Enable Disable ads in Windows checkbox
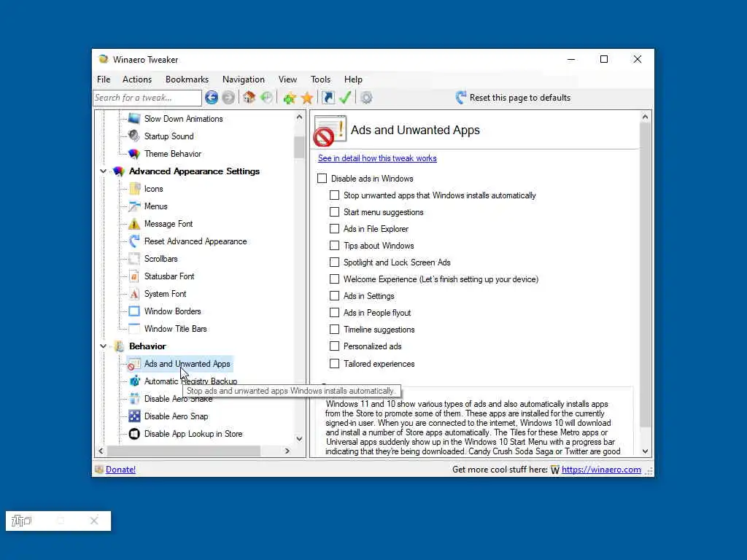 (322, 178)
